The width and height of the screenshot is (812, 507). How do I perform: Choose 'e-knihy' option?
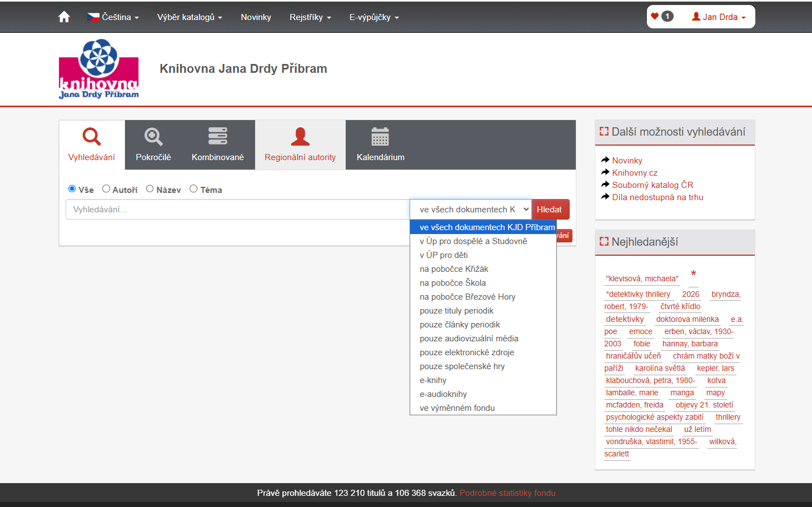(x=483, y=380)
